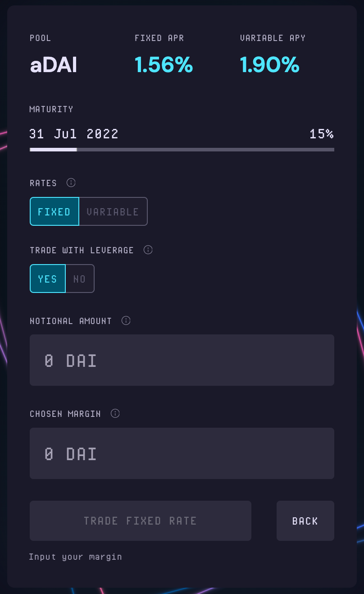364x594 pixels.
Task: Click the maturity progress bar
Action: 182,149
